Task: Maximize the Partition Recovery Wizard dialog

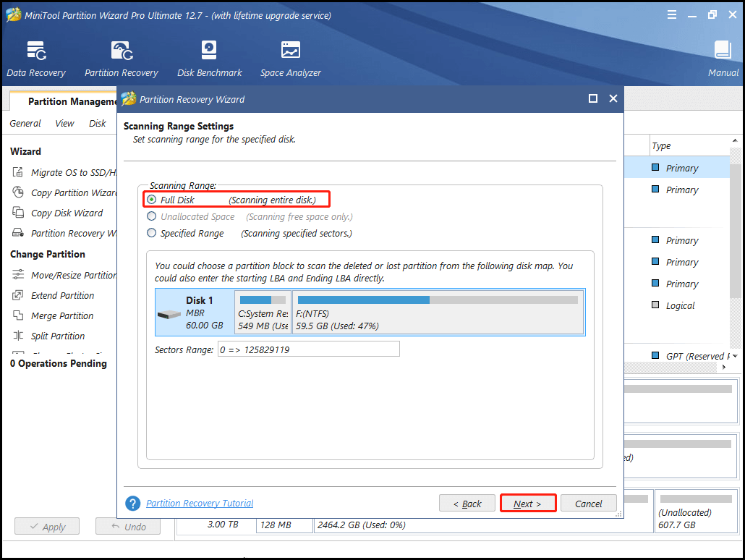Action: [593, 99]
